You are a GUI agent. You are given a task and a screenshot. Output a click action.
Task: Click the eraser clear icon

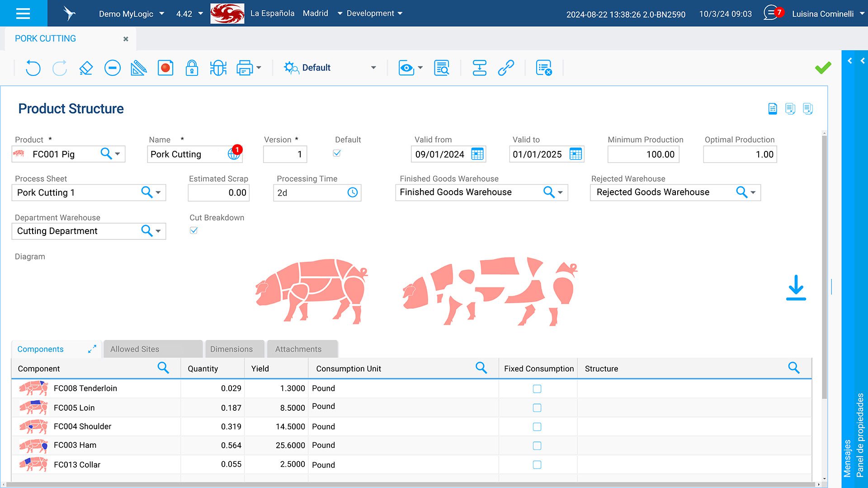[x=86, y=68]
